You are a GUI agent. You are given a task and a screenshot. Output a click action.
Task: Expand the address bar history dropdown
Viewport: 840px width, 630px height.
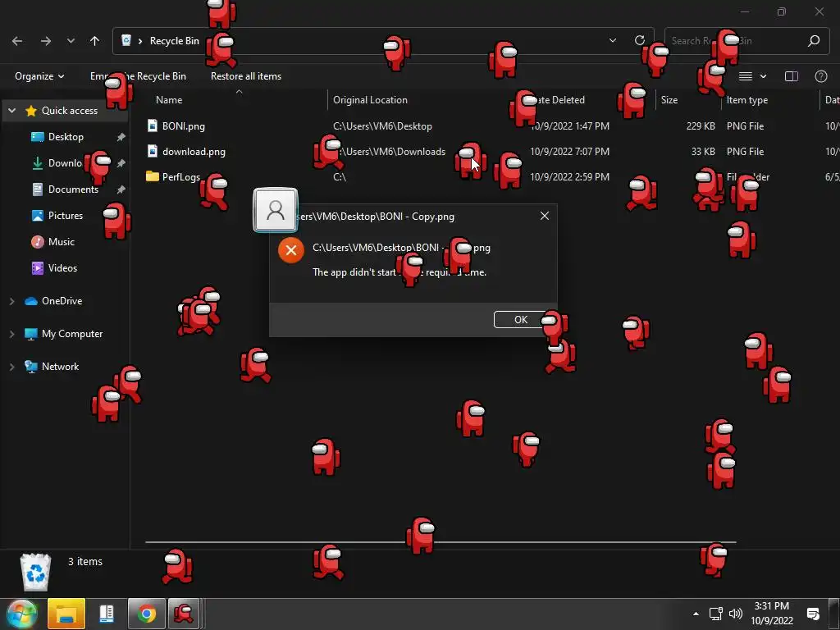tap(613, 41)
